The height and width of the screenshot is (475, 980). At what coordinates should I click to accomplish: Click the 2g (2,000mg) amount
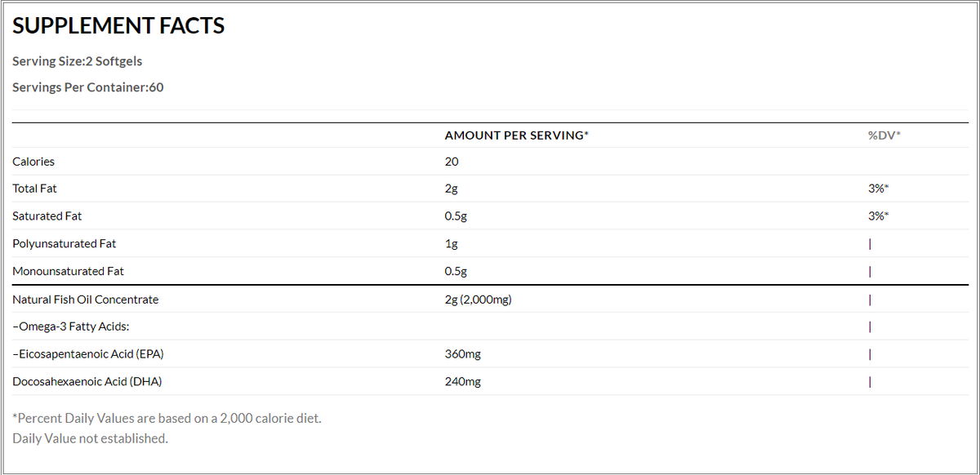478,300
